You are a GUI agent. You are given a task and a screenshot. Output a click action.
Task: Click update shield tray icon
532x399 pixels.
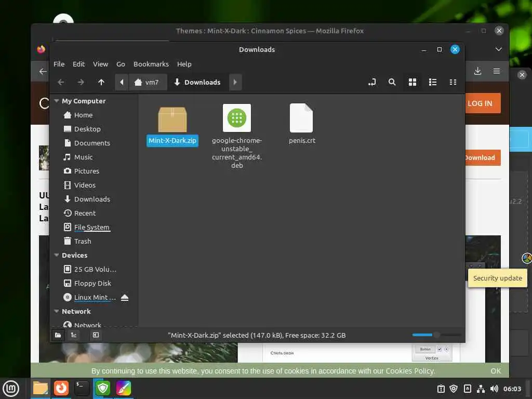(454, 389)
